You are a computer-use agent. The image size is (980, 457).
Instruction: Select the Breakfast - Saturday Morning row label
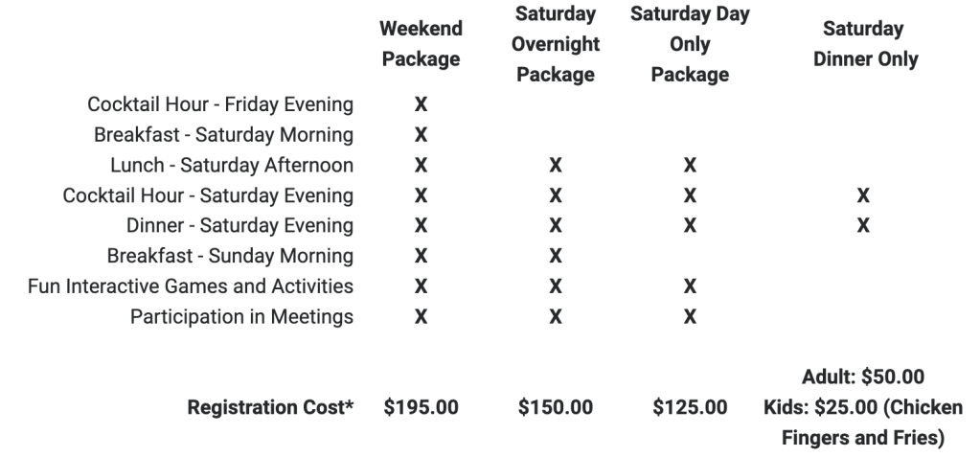(x=223, y=134)
